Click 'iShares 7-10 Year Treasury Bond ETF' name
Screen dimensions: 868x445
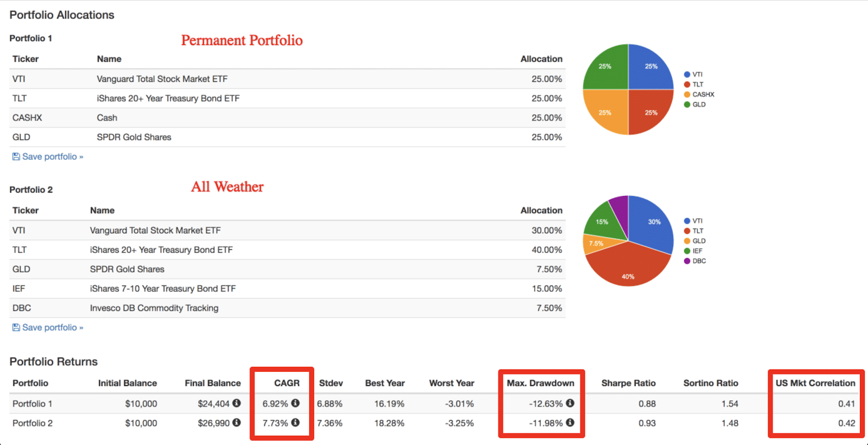pyautogui.click(x=163, y=289)
